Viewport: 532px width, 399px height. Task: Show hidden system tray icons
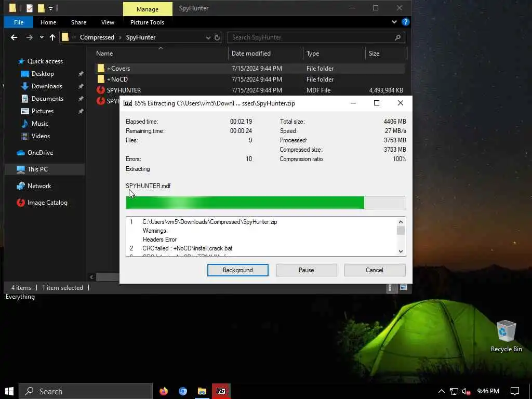[441, 391]
